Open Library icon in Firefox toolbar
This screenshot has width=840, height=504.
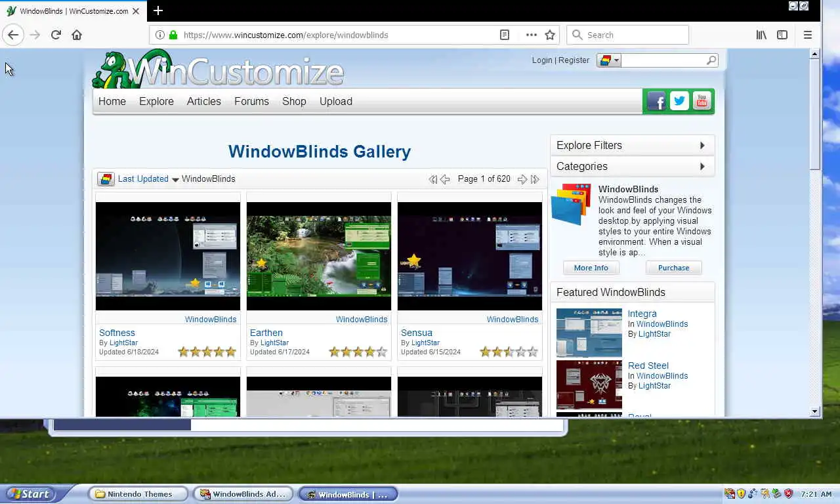(x=761, y=35)
